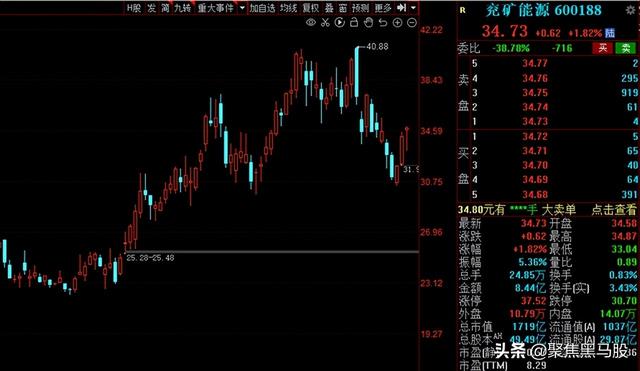Open settings gear next to 600188
Viewport: 640px width, 371px height.
631,10
